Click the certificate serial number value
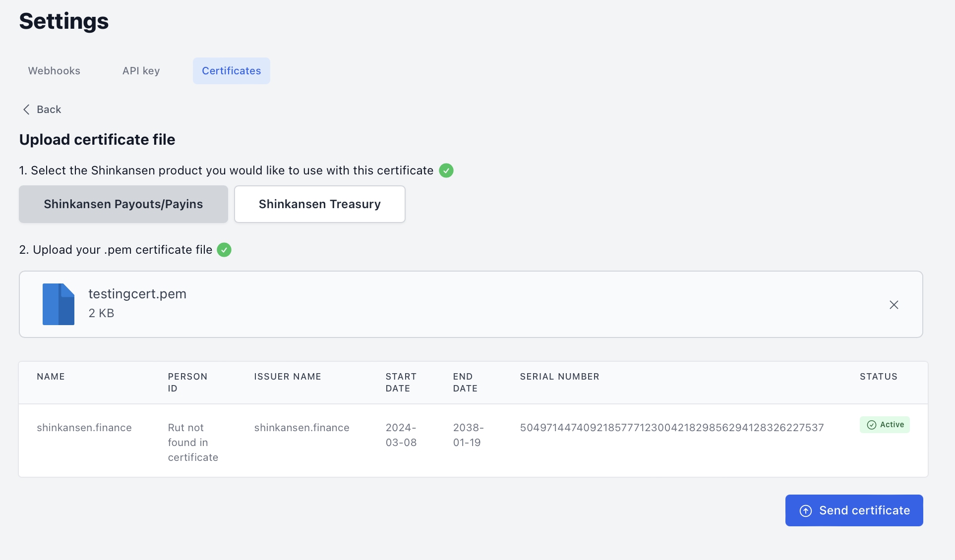 pyautogui.click(x=672, y=428)
